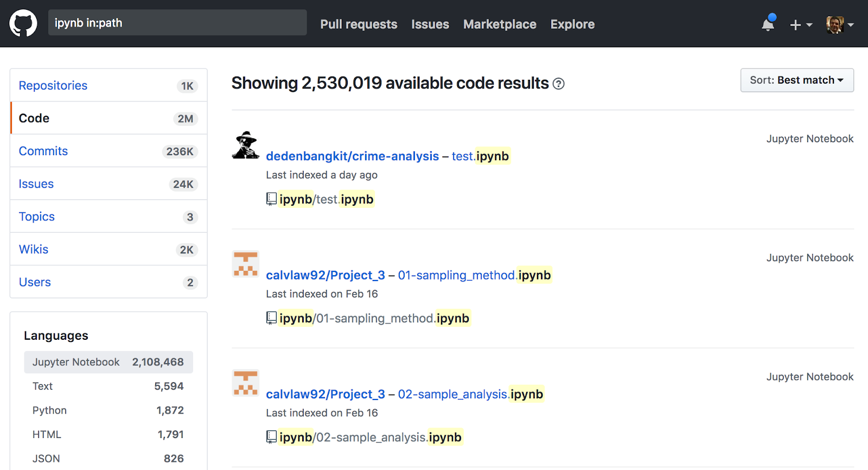
Task: Open test.ipynb file title link
Action: click(x=480, y=156)
